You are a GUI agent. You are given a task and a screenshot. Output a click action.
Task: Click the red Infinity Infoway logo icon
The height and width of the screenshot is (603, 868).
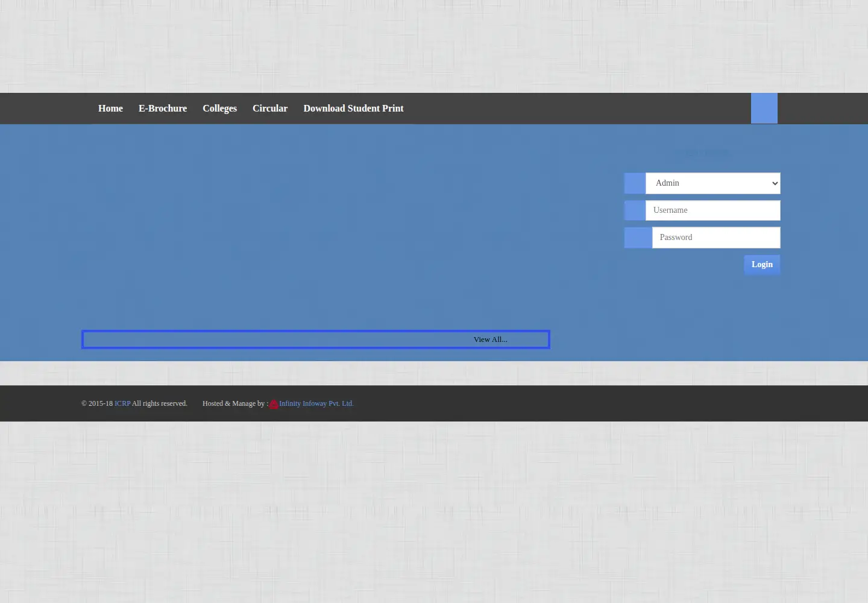coord(274,404)
